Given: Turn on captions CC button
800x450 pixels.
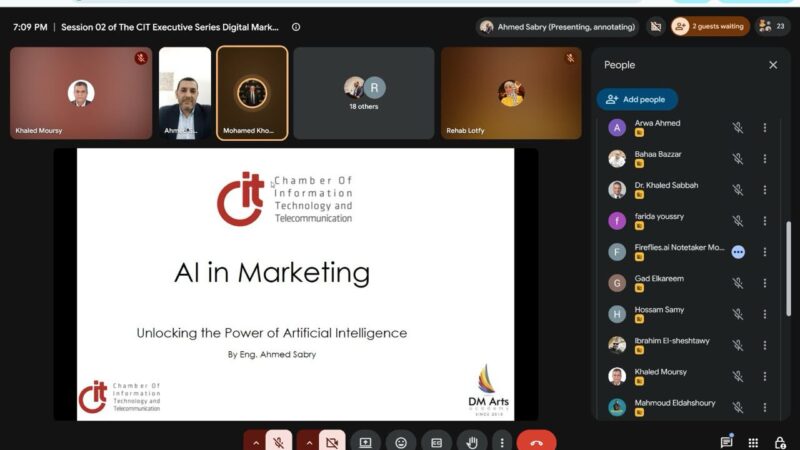Looking at the screenshot, I should point(436,442).
